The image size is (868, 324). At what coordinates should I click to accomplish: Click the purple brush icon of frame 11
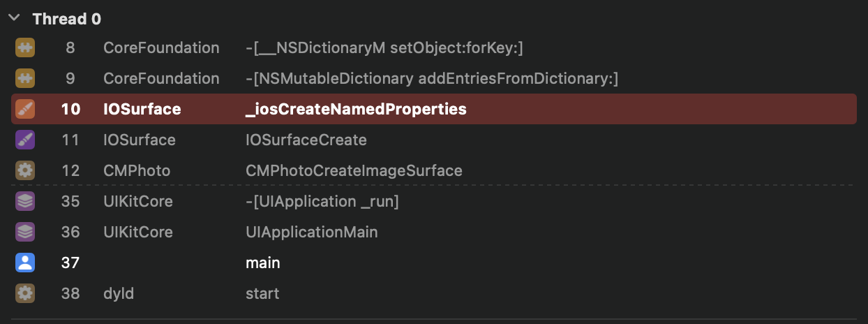[25, 140]
